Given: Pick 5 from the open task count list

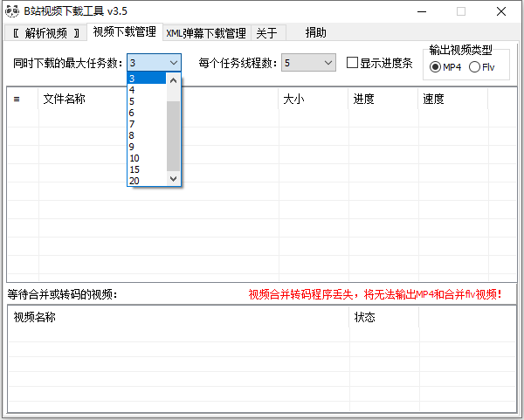Looking at the screenshot, I should click(147, 101).
